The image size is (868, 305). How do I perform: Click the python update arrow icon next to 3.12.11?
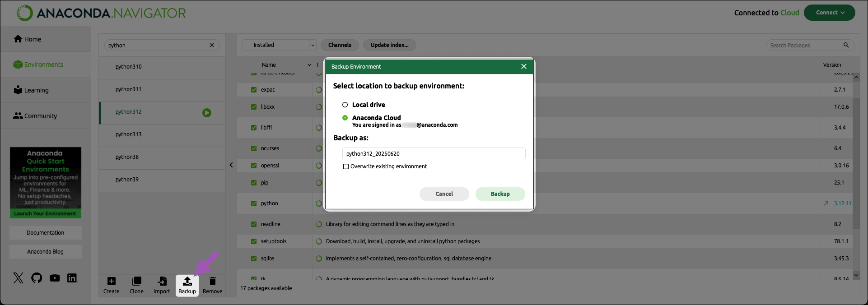tap(826, 203)
